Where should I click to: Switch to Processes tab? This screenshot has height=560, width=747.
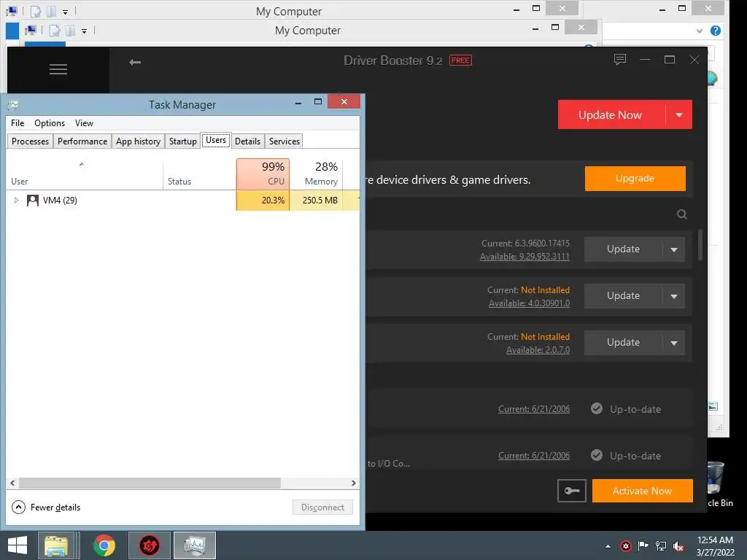coord(30,141)
